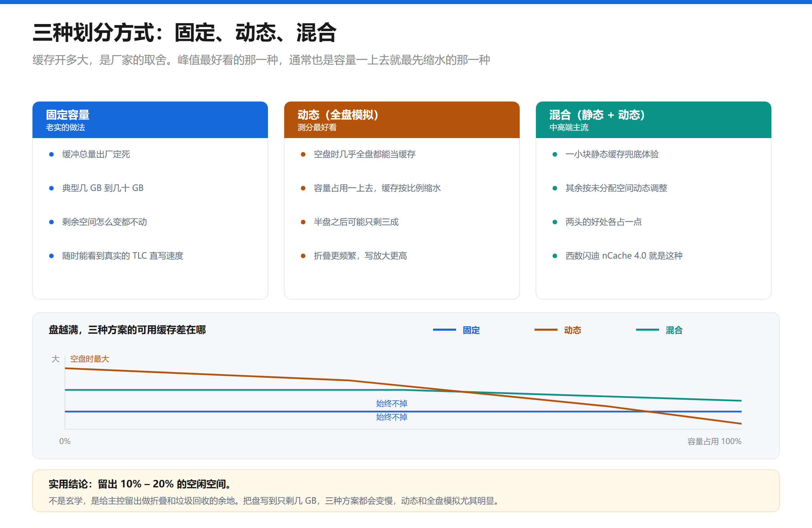Click the bullet 一小块静态缓存兜底体验

(612, 154)
